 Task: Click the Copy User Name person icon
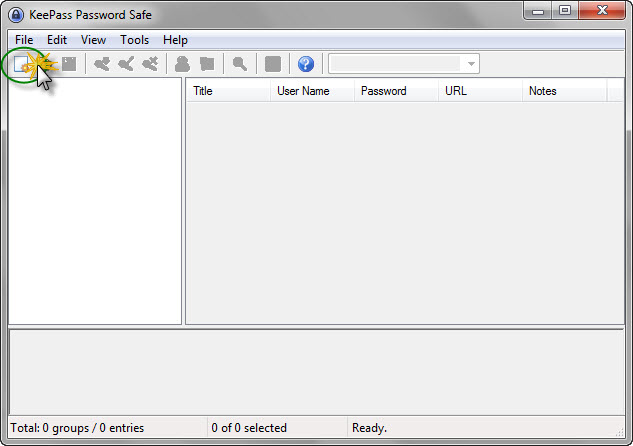coord(182,64)
